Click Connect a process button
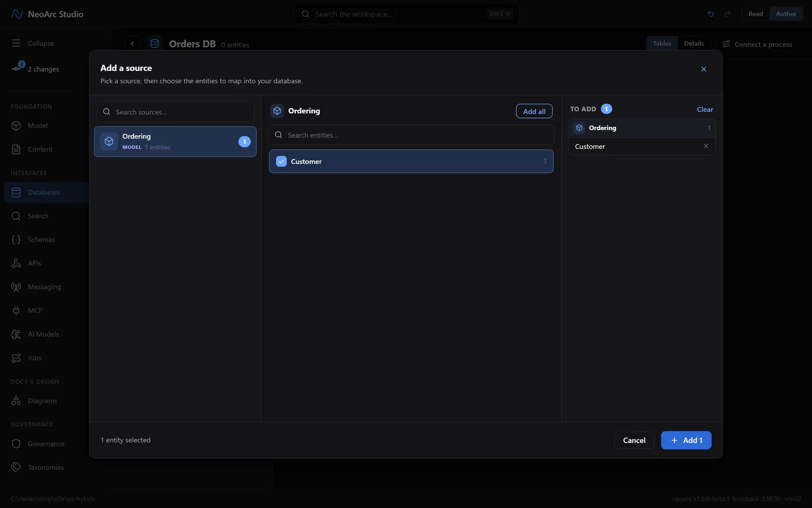The height and width of the screenshot is (508, 812). pyautogui.click(x=757, y=44)
